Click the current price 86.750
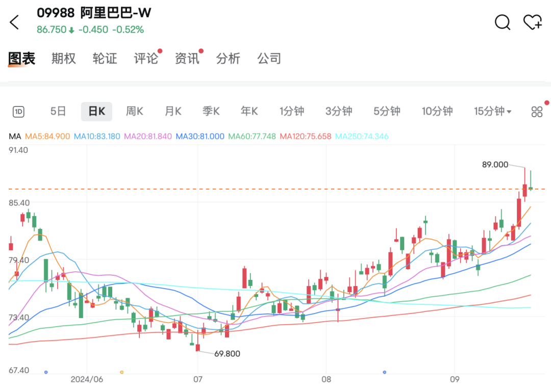The width and height of the screenshot is (551, 392). (x=52, y=30)
